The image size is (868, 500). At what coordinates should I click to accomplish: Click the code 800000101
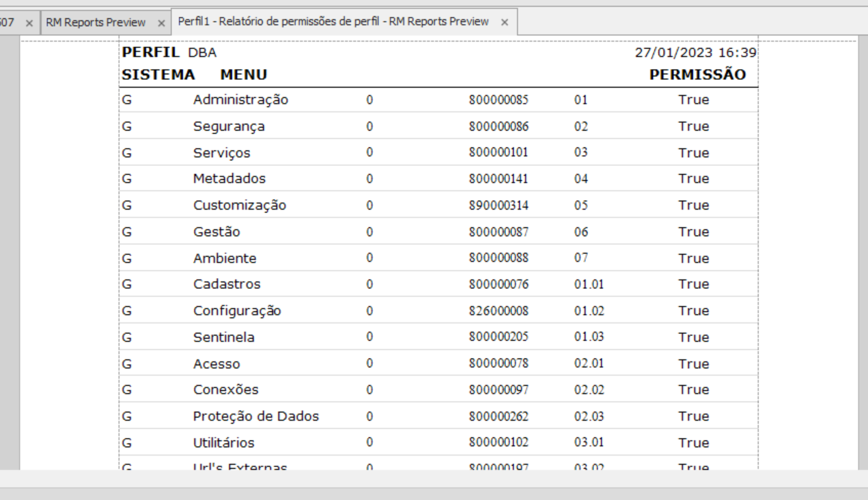(x=499, y=153)
